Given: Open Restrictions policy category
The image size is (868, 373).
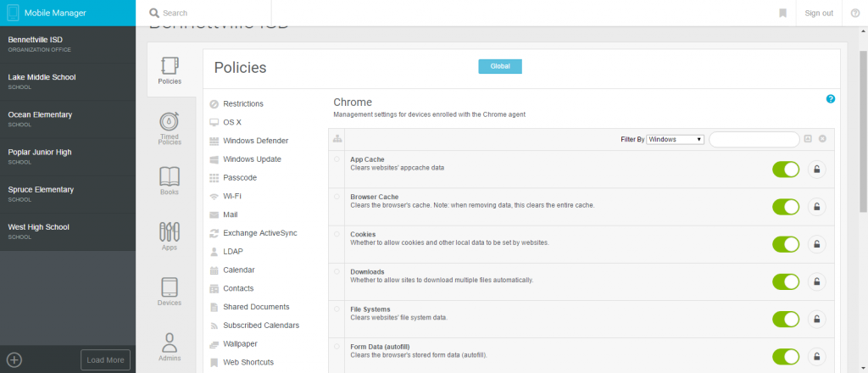Looking at the screenshot, I should [243, 103].
